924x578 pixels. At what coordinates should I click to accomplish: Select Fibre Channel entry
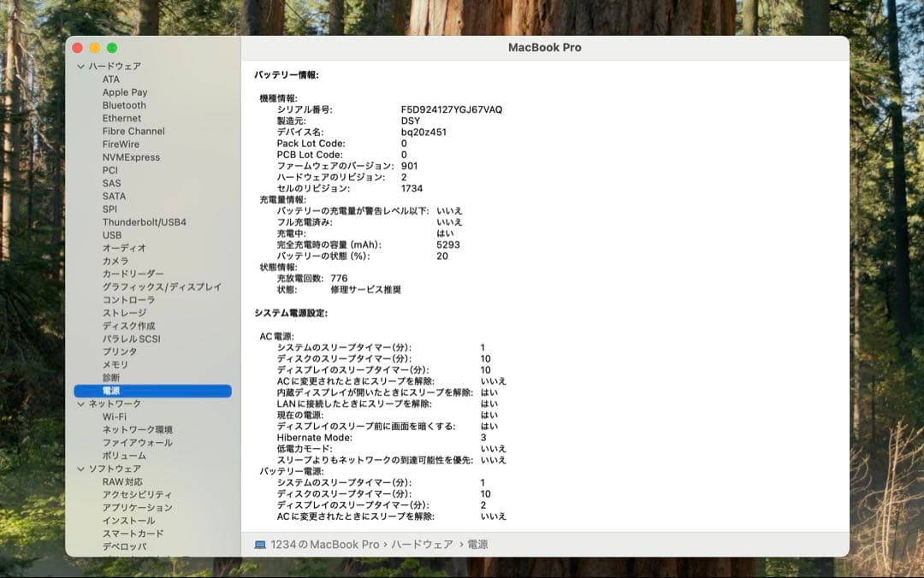pos(133,132)
